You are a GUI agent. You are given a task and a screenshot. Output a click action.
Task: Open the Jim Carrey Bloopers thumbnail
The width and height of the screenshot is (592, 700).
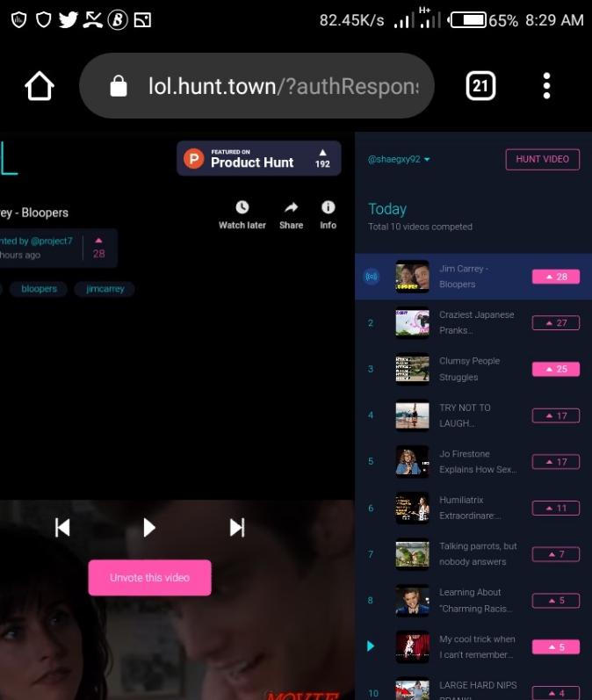click(413, 277)
